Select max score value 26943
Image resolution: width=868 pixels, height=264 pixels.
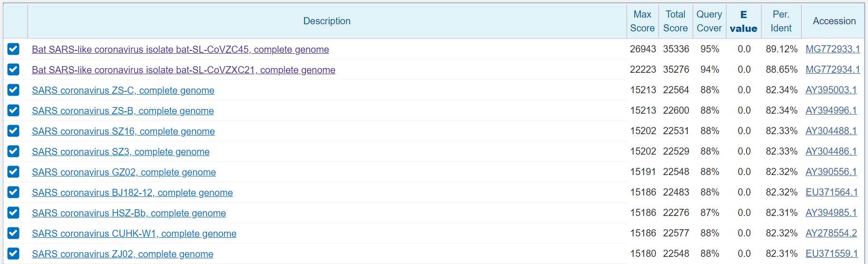point(643,49)
